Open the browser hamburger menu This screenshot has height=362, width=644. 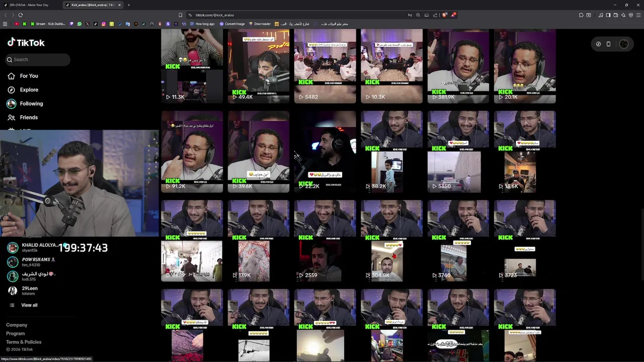pyautogui.click(x=639, y=15)
